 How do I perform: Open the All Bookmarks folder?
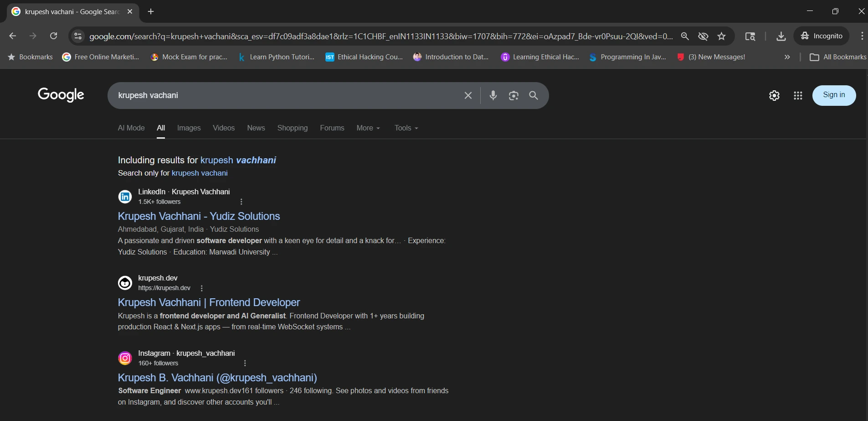coord(837,57)
